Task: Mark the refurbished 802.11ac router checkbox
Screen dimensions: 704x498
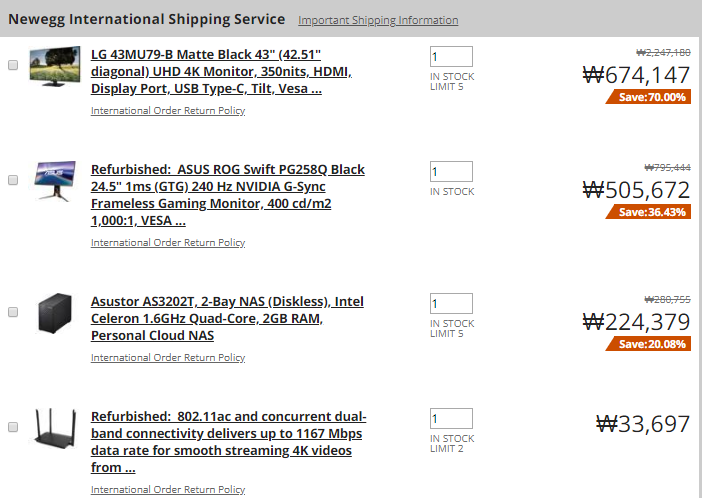Action: [13, 427]
